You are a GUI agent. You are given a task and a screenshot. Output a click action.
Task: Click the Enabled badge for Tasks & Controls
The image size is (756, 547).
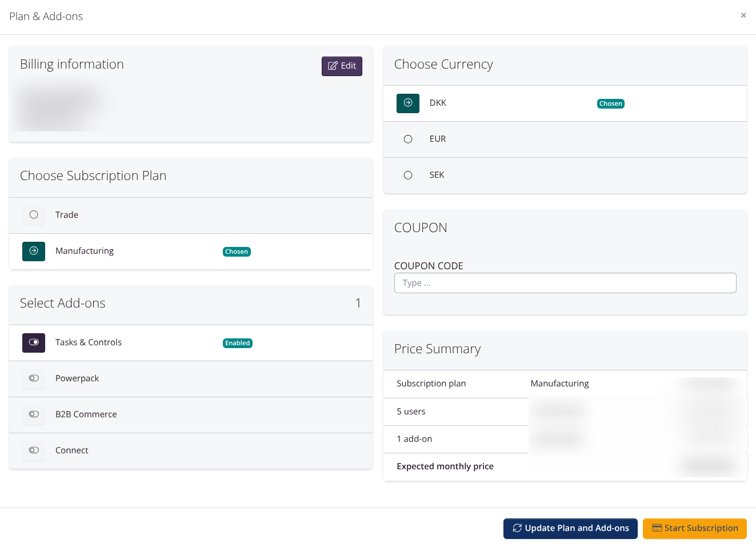click(237, 343)
